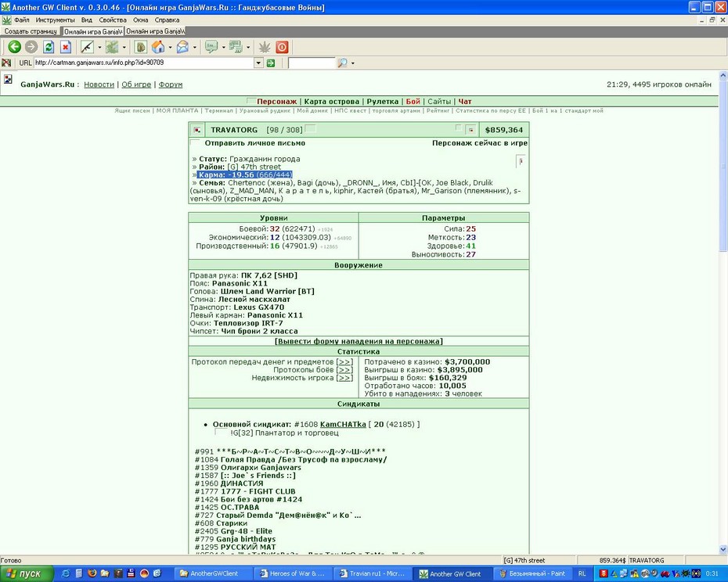
Task: Open Протокол передач денег [>>] link
Action: click(344, 362)
